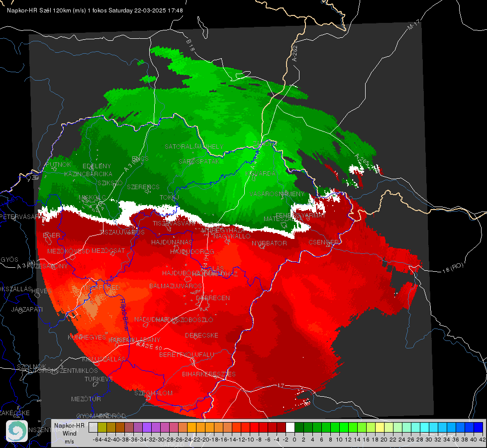Click the HEVES town label
This screenshot has width=487, height=448.
(42, 291)
